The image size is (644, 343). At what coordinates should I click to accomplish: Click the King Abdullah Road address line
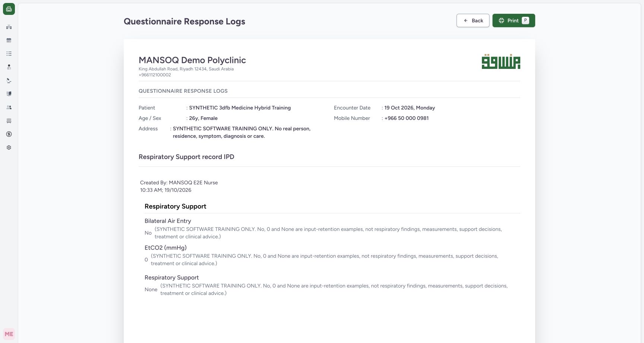(x=186, y=69)
